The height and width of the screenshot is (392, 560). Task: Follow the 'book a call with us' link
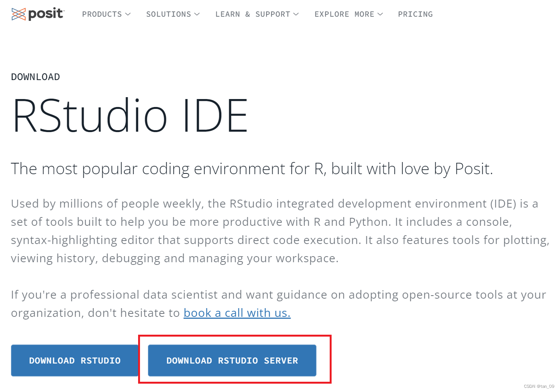click(x=237, y=313)
